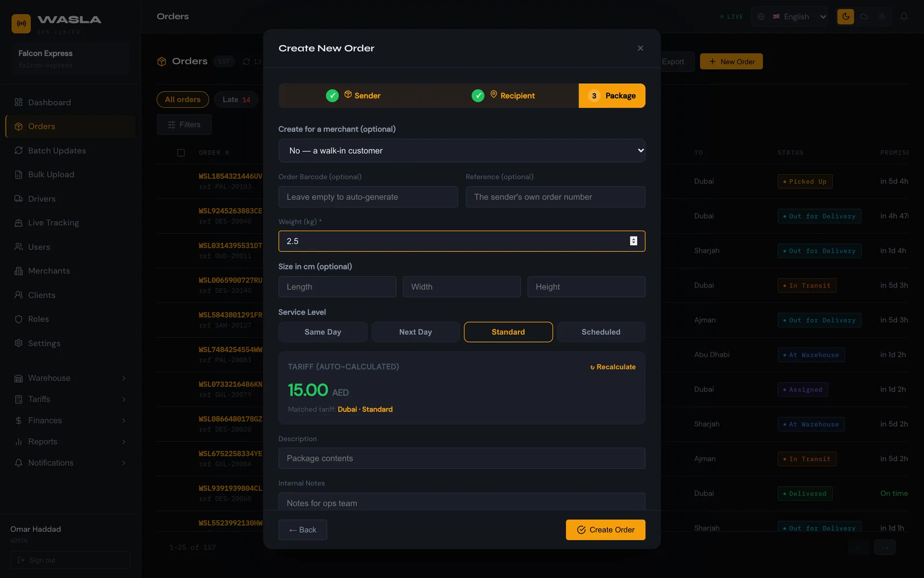Click the Roles shield icon
The image size is (924, 578).
[x=19, y=319]
